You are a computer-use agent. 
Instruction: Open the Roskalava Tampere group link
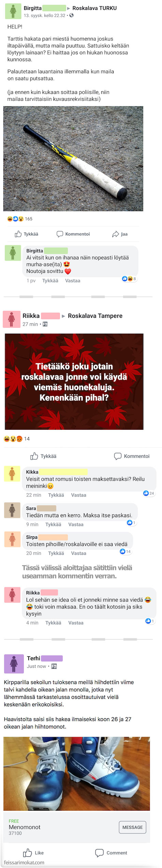point(95,316)
